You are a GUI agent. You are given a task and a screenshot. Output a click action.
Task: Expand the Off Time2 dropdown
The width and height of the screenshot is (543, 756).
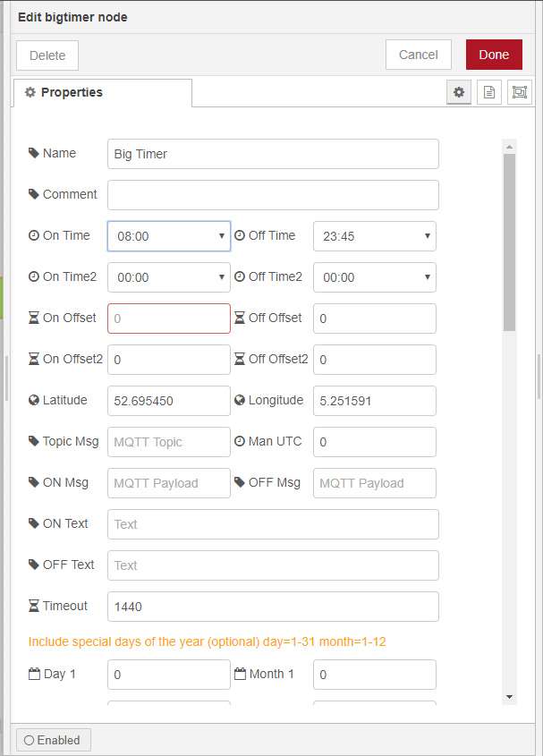374,277
